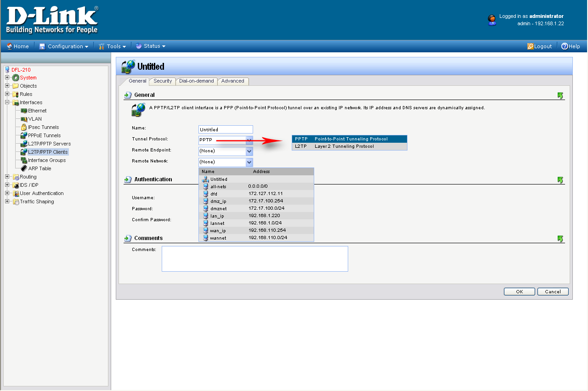Viewport: 588px width, 391px height.
Task: Choose lan_ip from the address list
Action: 256,216
